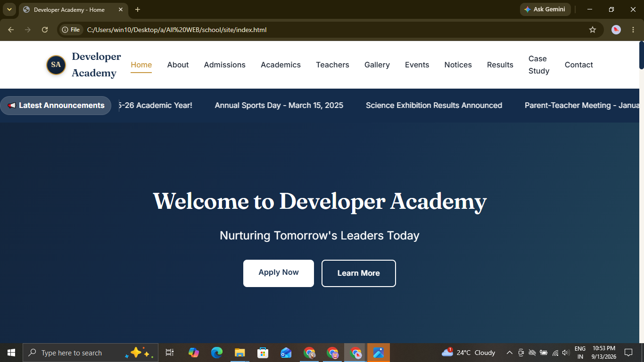
Task: Open Microsoft Store from the taskbar
Action: [x=263, y=353]
